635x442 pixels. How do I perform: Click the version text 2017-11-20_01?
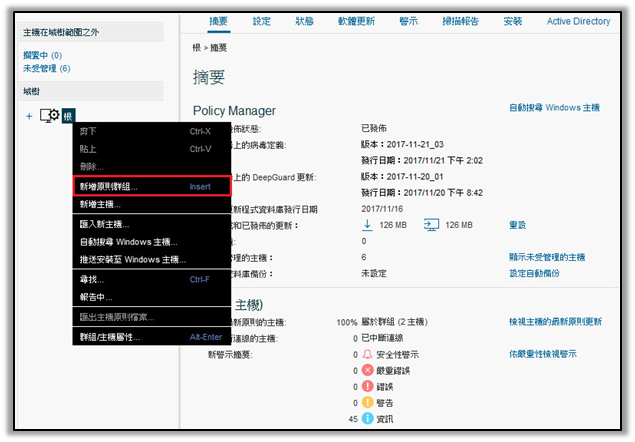coord(415,177)
